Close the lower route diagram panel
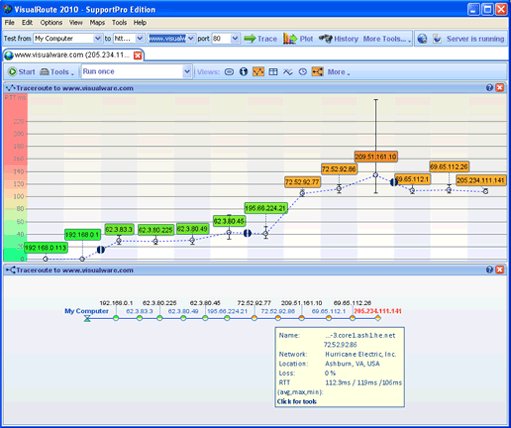The height and width of the screenshot is (428, 511). click(500, 270)
